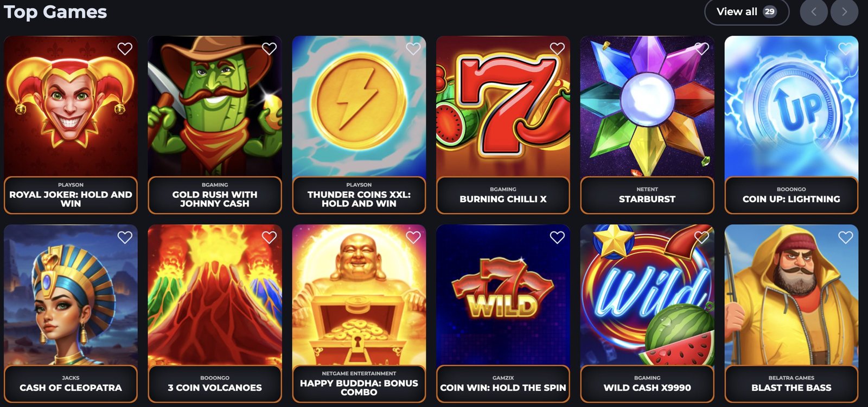Tap the heart icon on Burning Chilli X
Screen dimensions: 868x407
tap(557, 49)
